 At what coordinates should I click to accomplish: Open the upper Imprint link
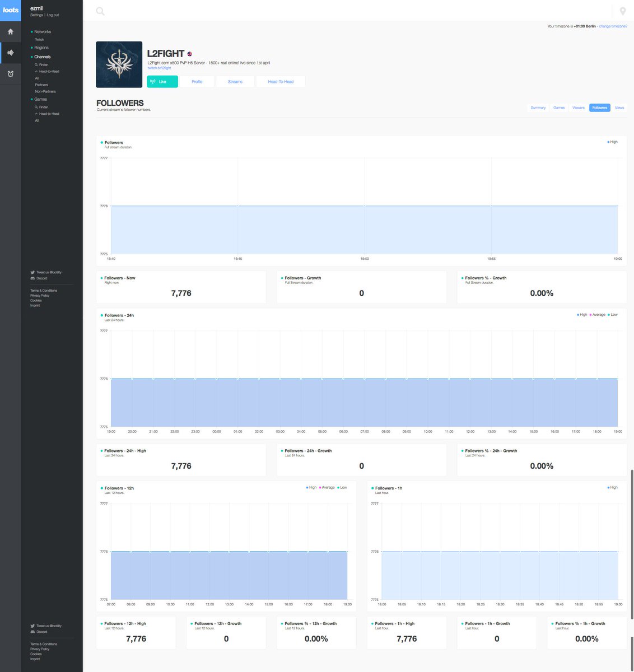35,306
